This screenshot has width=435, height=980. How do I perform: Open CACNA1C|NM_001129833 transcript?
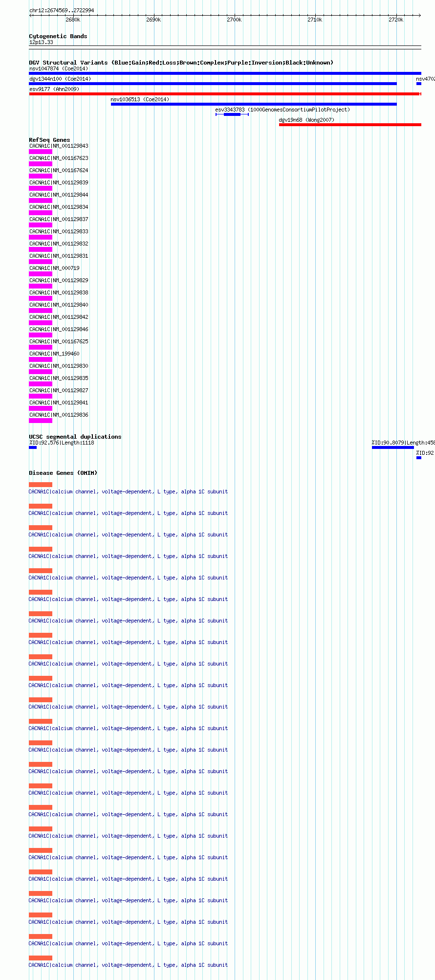(59, 231)
